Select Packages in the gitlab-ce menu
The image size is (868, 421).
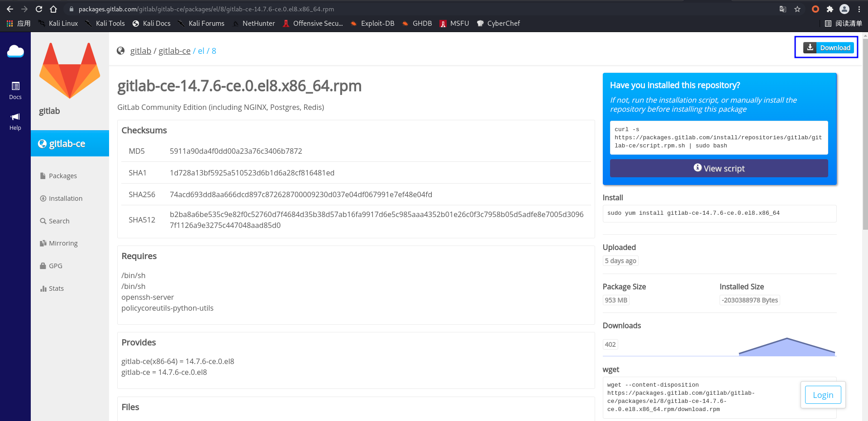coord(63,175)
